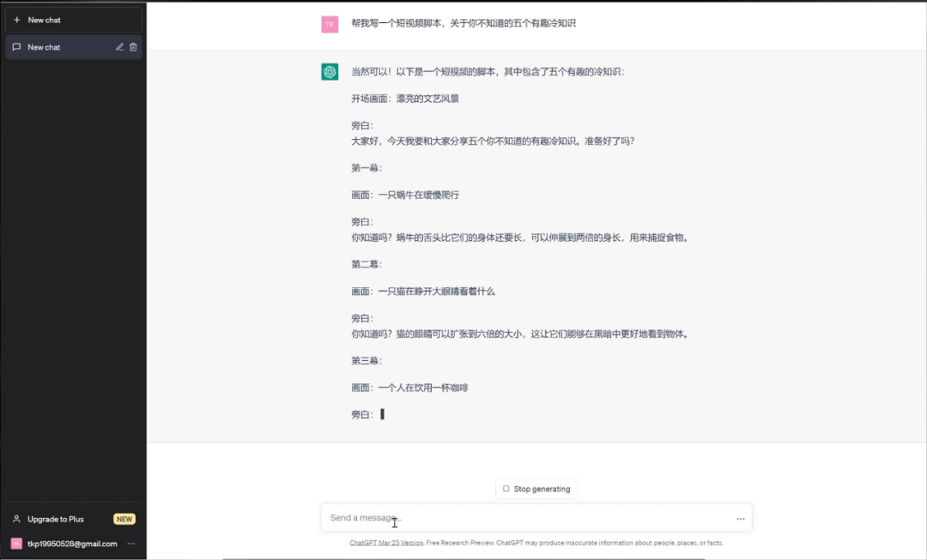Click the 第三幕 heading in the response

tap(367, 361)
